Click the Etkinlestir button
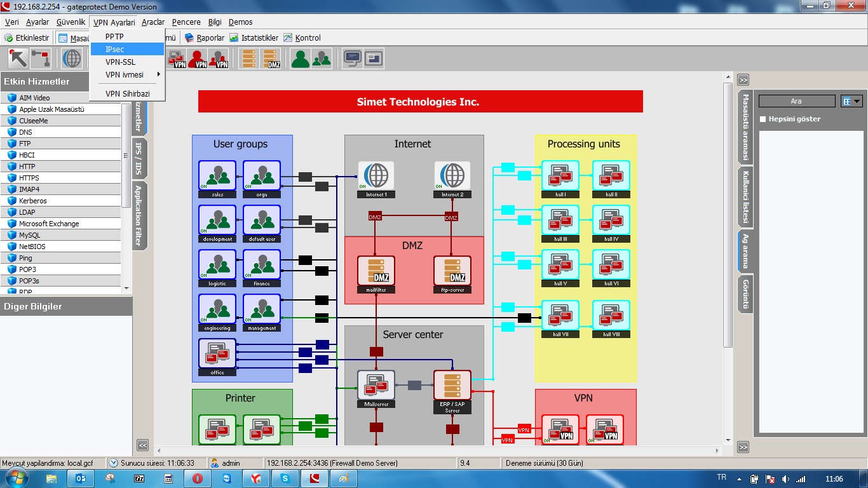Viewport: 868px width, 488px height. [27, 38]
